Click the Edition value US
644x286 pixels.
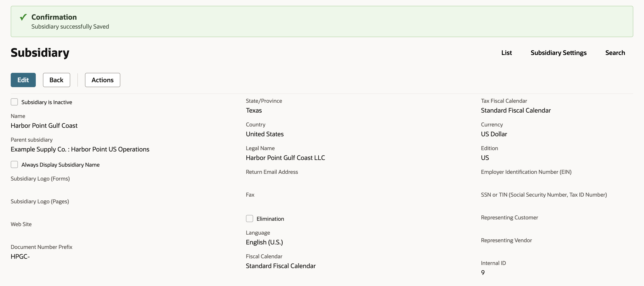click(x=485, y=158)
